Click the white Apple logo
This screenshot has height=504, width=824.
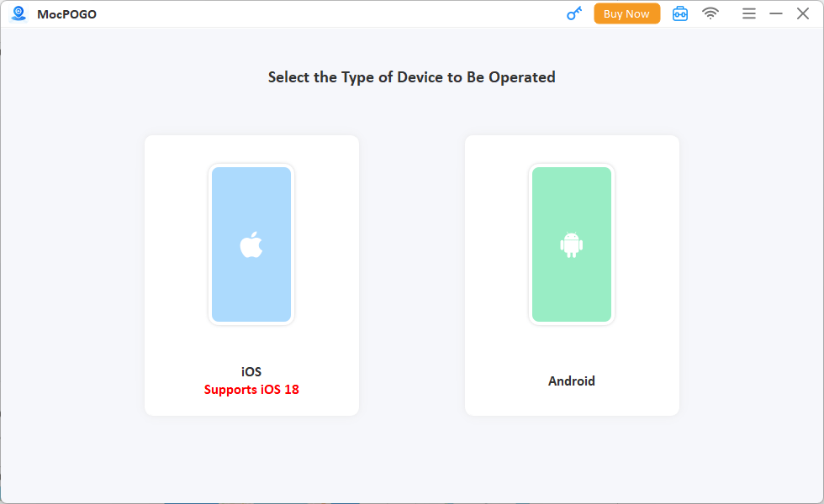[x=251, y=245]
